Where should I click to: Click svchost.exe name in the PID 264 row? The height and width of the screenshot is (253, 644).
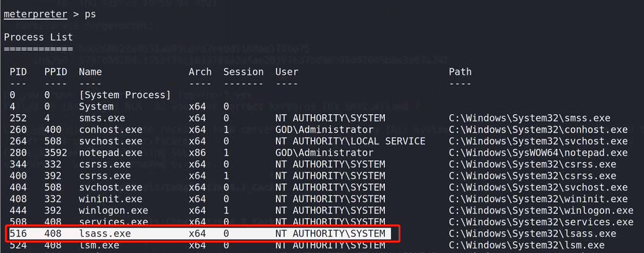(110, 141)
